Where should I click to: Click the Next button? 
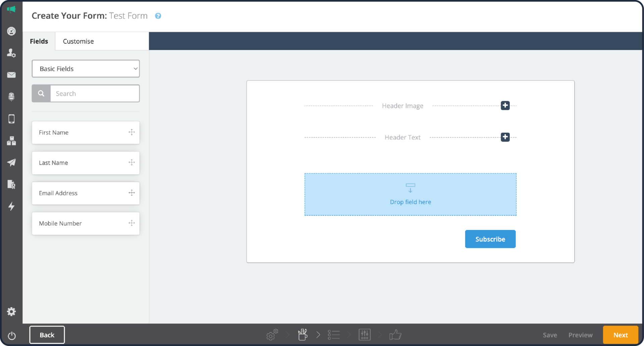click(x=621, y=335)
